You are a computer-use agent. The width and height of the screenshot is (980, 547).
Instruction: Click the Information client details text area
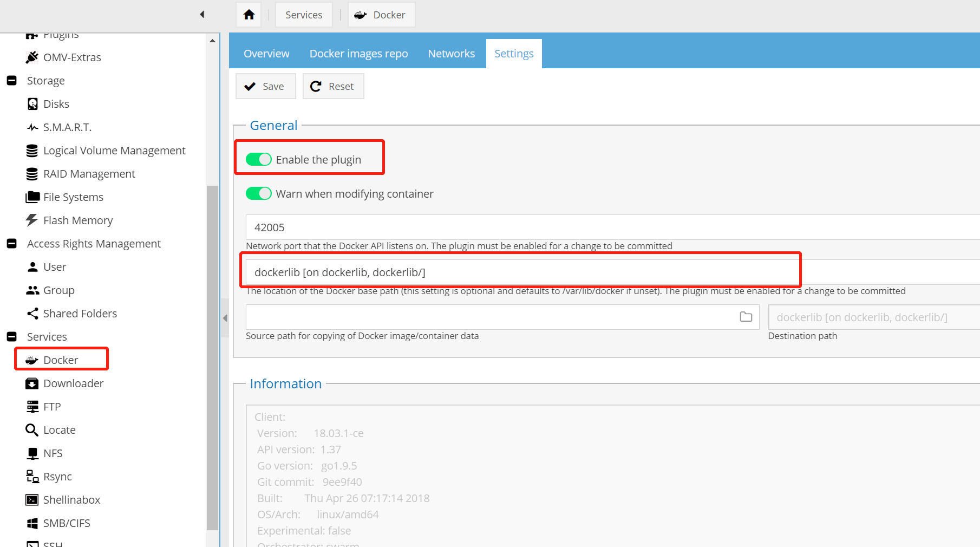point(612,476)
